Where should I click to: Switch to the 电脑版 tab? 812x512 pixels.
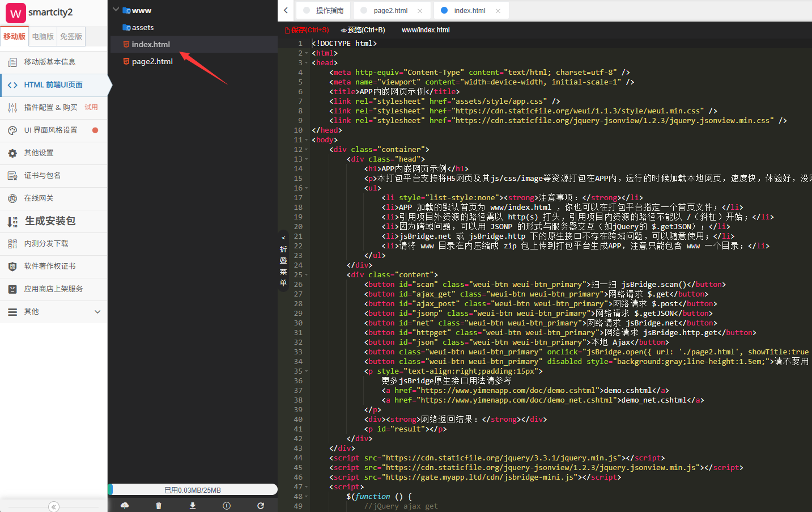click(x=43, y=36)
